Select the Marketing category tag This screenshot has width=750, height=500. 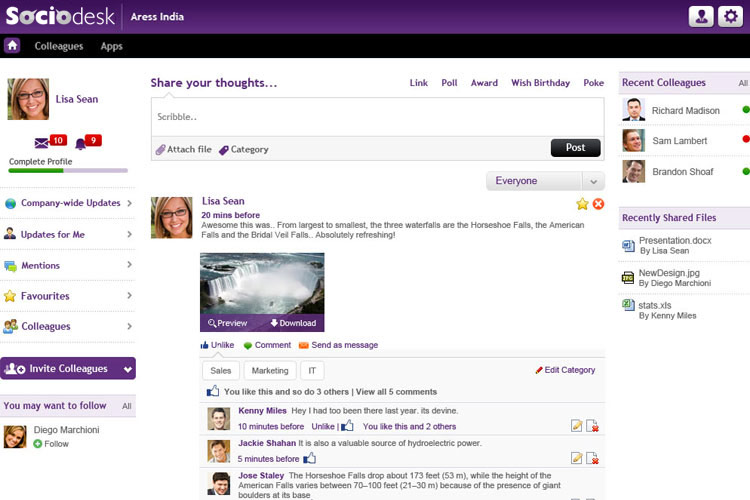coord(270,370)
